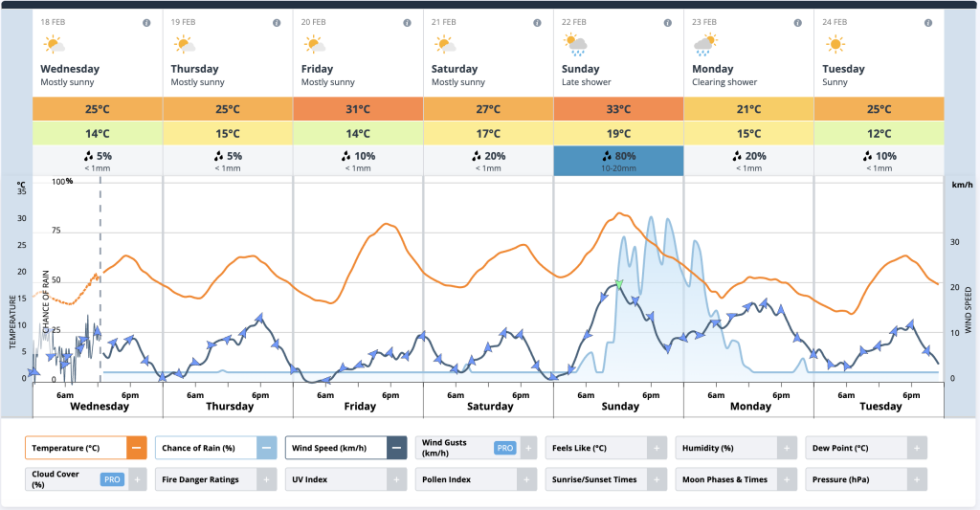Click the info icon for Friday 20 Feb
Screen dimensions: 980x510
[407, 22]
